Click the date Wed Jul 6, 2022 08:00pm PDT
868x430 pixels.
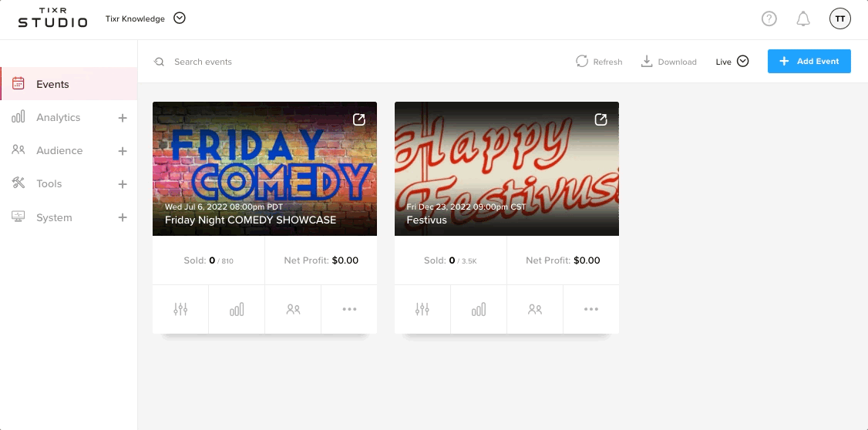click(224, 207)
